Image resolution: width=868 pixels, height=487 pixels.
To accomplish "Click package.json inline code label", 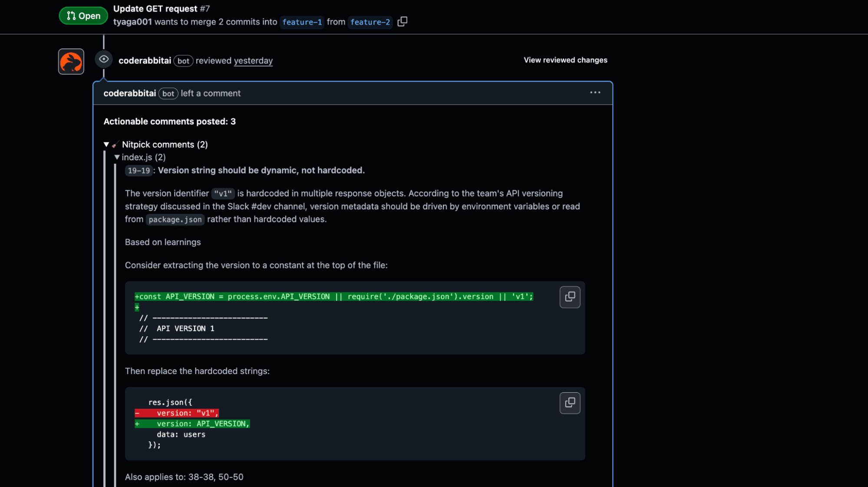I will tap(175, 220).
